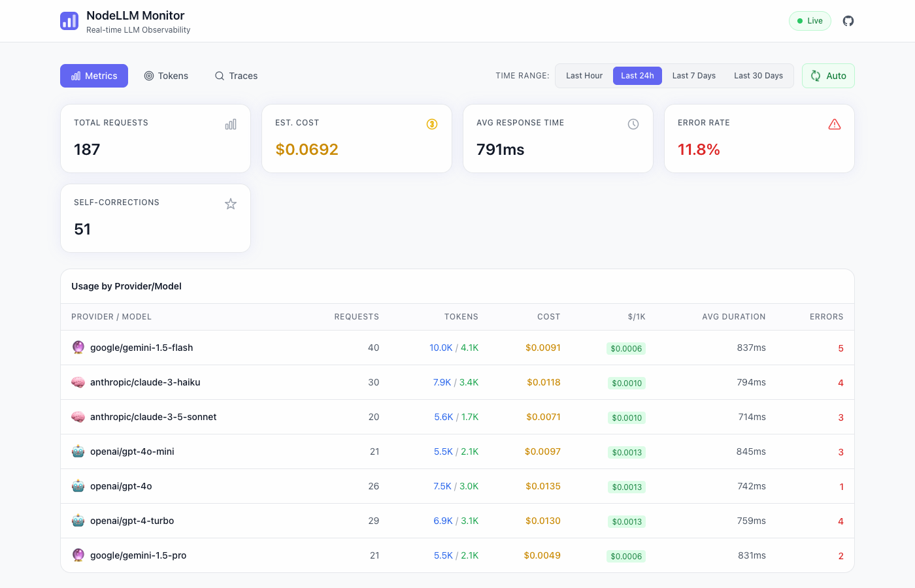Select Last 30 Days time range
The width and height of the screenshot is (915, 588).
tap(758, 75)
